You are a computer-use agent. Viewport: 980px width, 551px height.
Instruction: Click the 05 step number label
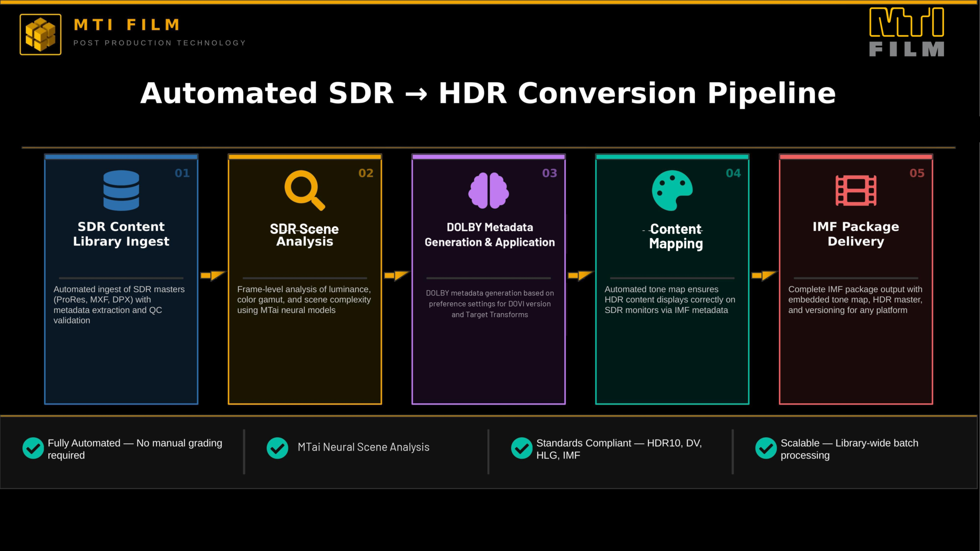(917, 173)
